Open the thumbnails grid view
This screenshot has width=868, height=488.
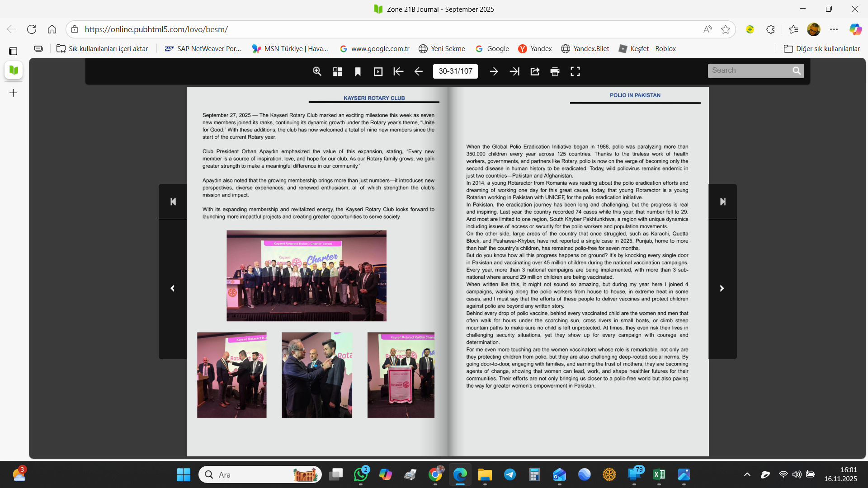(337, 71)
